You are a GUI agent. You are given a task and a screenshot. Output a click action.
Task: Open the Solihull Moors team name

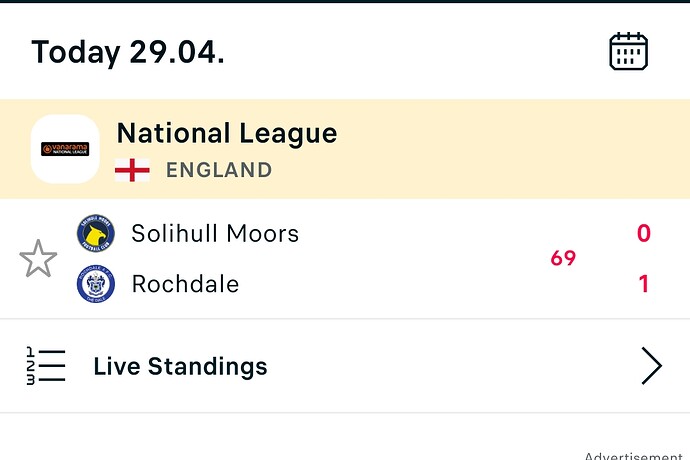pos(215,233)
